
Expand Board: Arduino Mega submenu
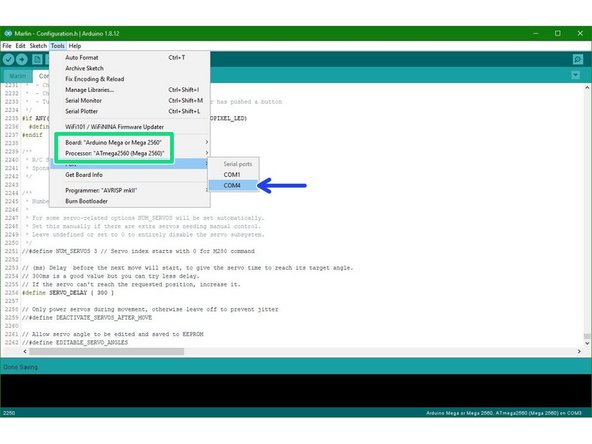(130, 142)
